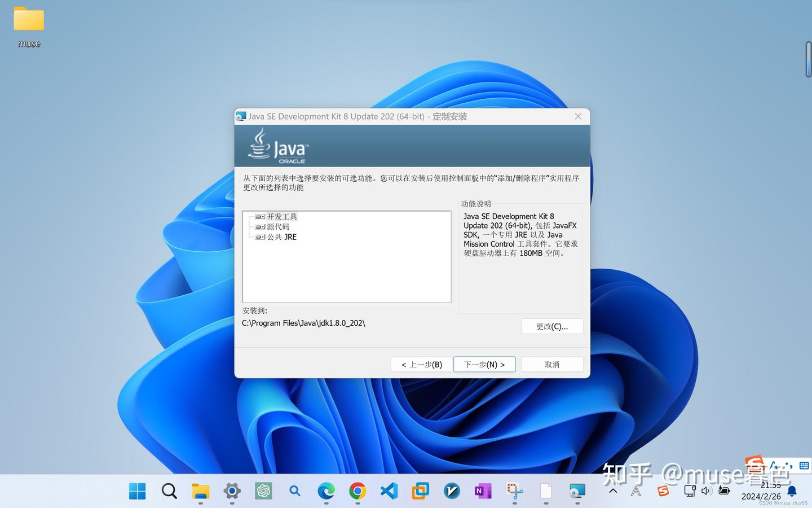Viewport: 812px width, 508px height.
Task: Select the 开发工具 feature in the list
Action: (281, 216)
